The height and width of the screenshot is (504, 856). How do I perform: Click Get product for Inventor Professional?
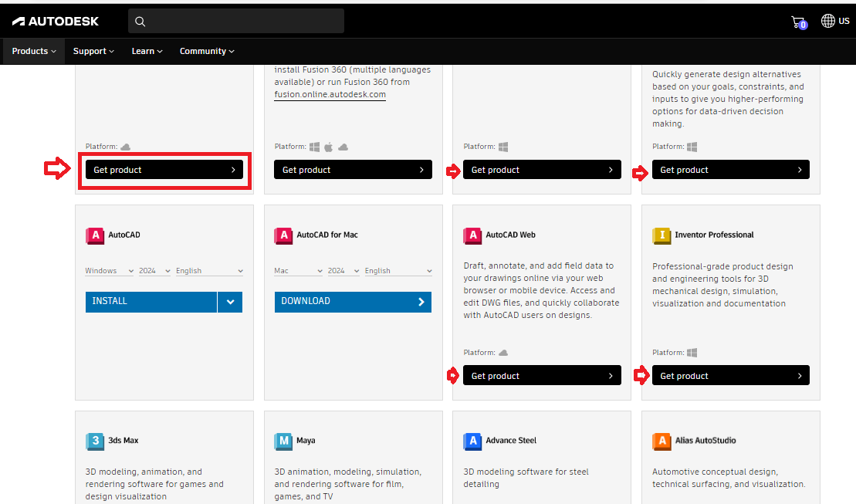[x=731, y=376]
